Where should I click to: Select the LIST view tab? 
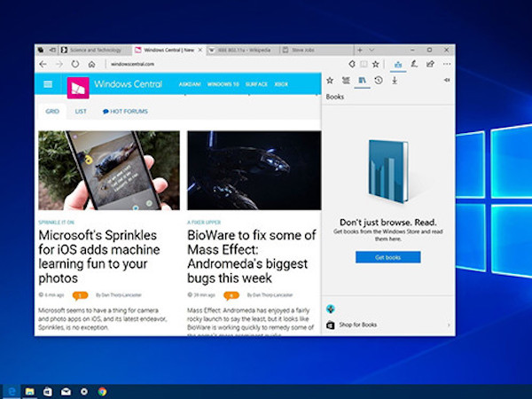pyautogui.click(x=81, y=112)
